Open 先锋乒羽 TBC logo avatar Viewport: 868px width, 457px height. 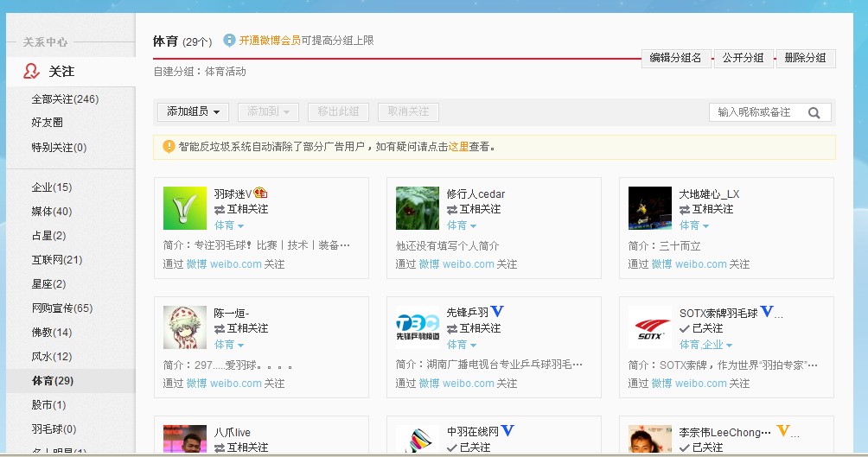point(418,327)
